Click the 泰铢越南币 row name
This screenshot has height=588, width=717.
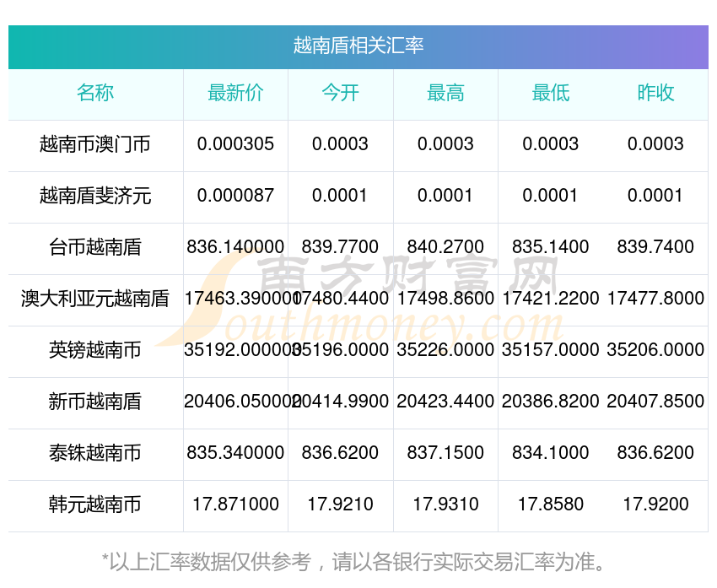pos(95,453)
